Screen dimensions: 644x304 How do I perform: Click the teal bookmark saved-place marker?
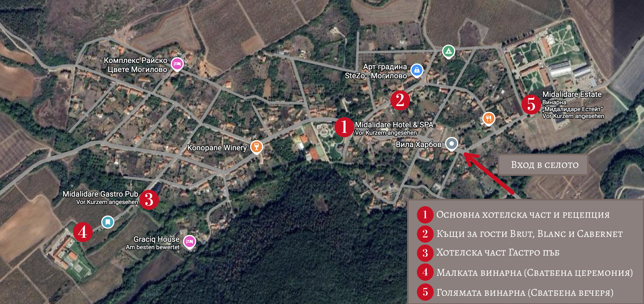coord(108,222)
